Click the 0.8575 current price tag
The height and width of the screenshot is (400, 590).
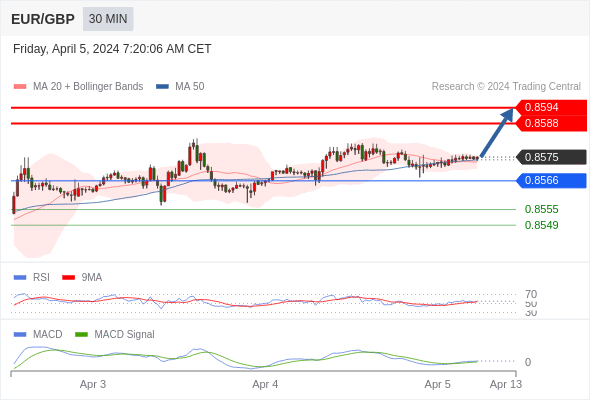click(551, 157)
